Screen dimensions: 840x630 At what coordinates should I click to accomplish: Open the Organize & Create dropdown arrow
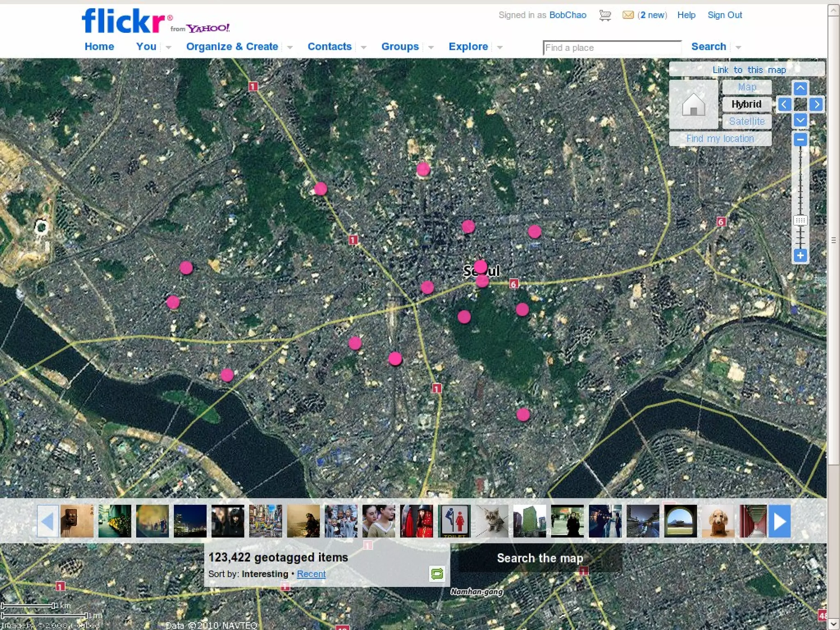pyautogui.click(x=290, y=48)
